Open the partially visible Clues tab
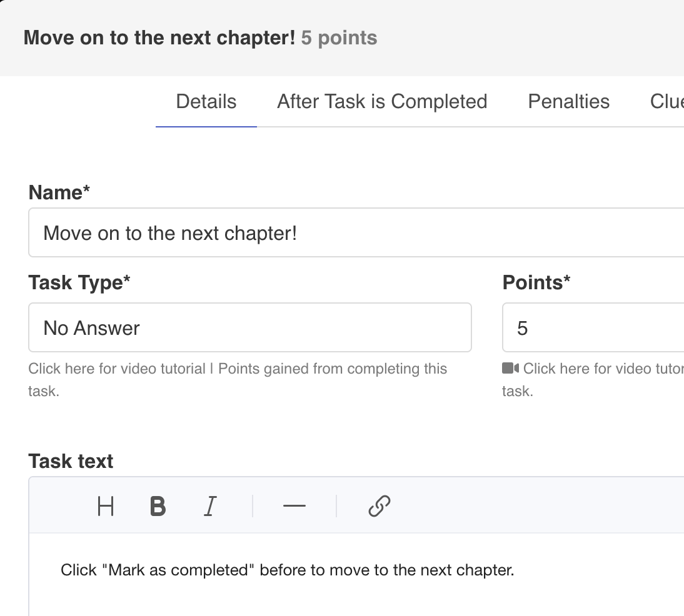 tap(666, 102)
